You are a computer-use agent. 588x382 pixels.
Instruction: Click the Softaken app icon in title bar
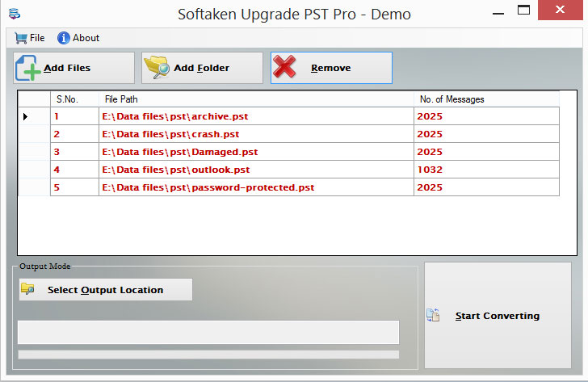coord(15,14)
